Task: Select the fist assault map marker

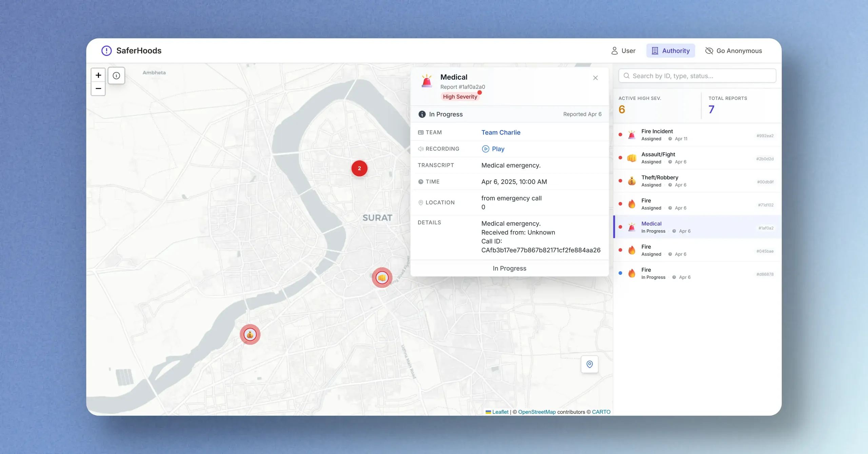Action: [382, 278]
